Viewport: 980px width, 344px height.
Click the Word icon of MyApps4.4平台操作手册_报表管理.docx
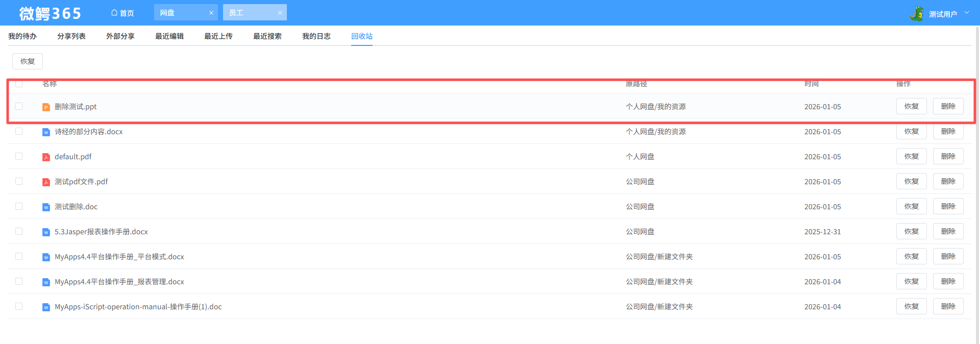[46, 282]
